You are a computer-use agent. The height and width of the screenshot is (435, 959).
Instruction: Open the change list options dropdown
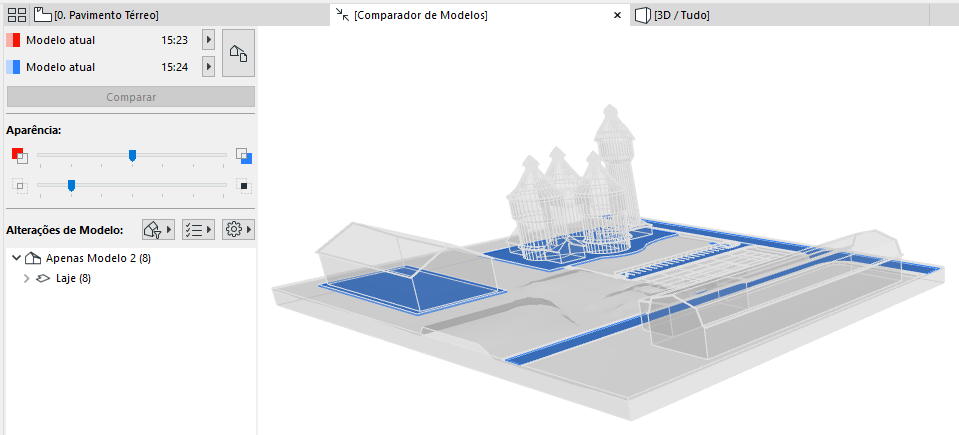pos(198,230)
